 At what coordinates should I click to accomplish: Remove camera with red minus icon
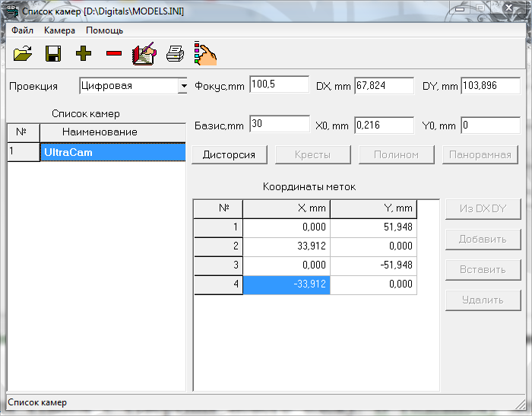click(114, 53)
